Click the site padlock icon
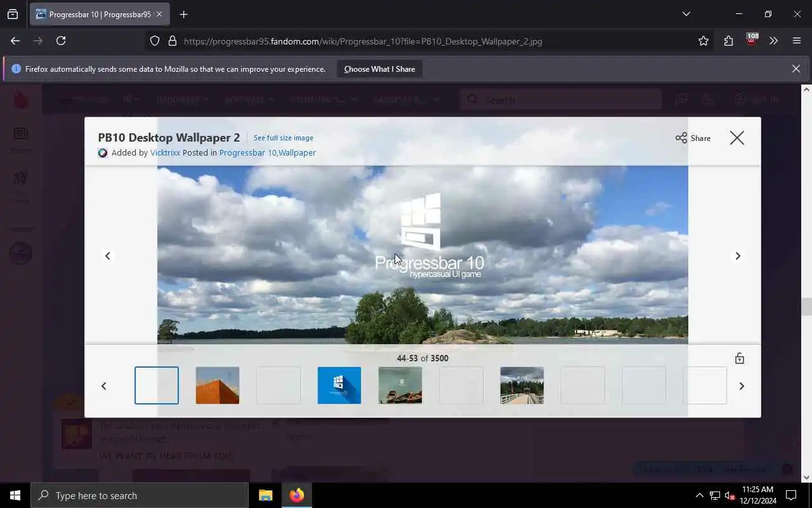812x508 pixels. pos(172,41)
